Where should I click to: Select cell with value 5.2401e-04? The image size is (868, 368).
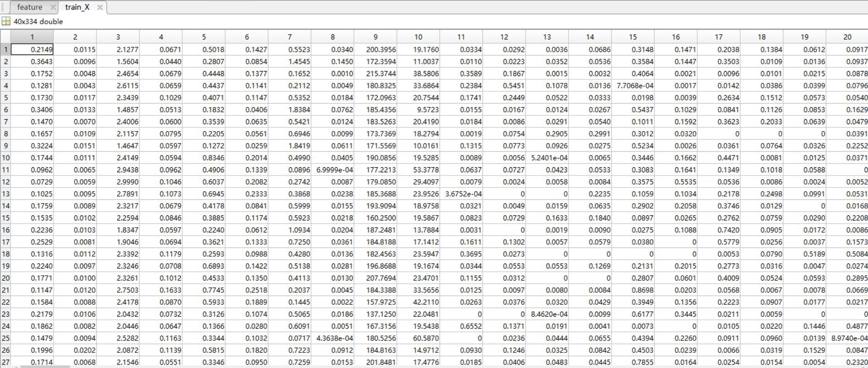pyautogui.click(x=547, y=158)
